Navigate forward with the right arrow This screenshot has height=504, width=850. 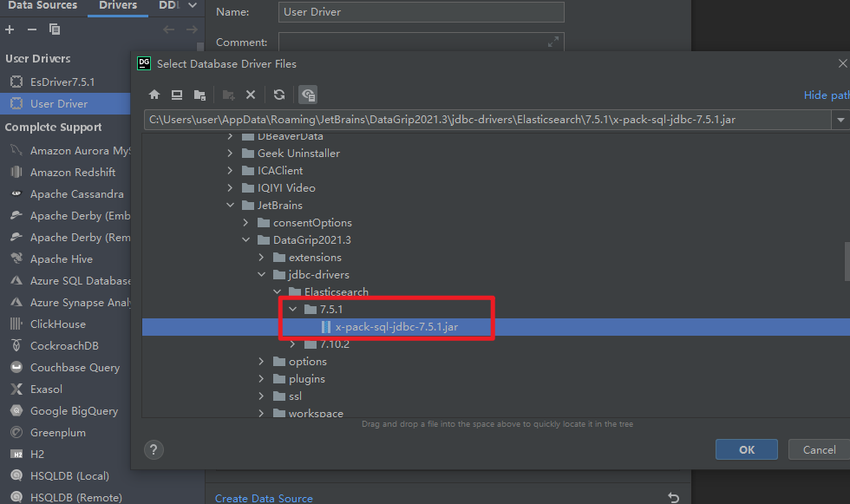(x=192, y=29)
